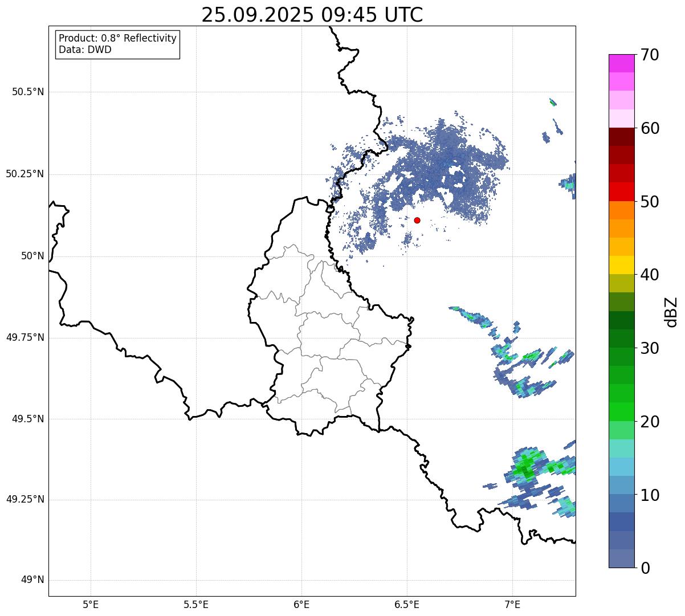
Task: Pick the olive swatch just below 40 dBZ
Action: point(622,283)
